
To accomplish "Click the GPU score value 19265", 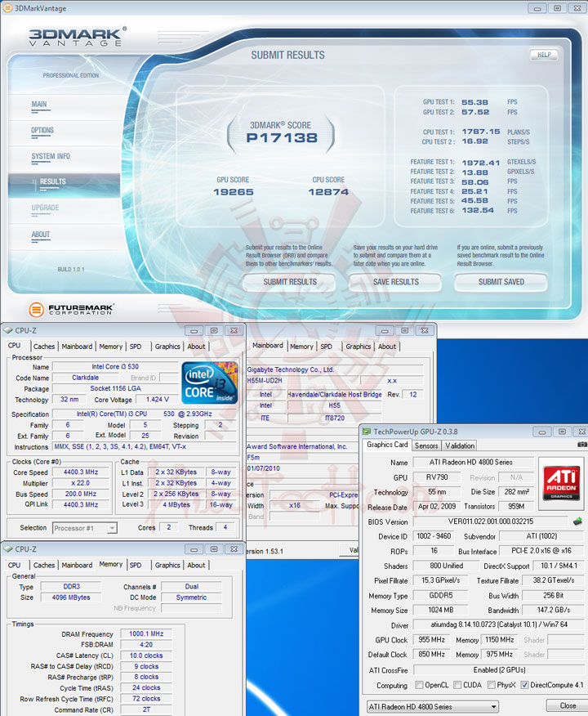I will click(x=234, y=192).
